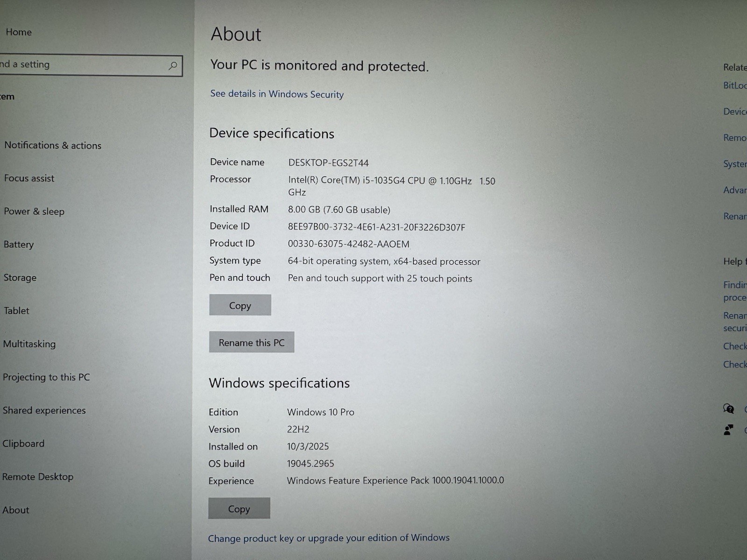Image resolution: width=747 pixels, height=560 pixels.
Task: Click Windows Feature Experience Pack value
Action: click(x=395, y=480)
